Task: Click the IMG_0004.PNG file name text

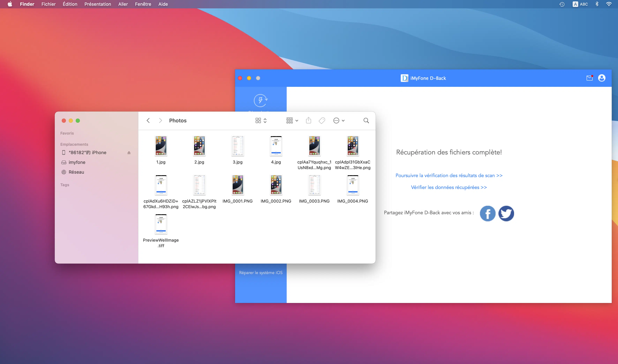Action: (x=353, y=201)
